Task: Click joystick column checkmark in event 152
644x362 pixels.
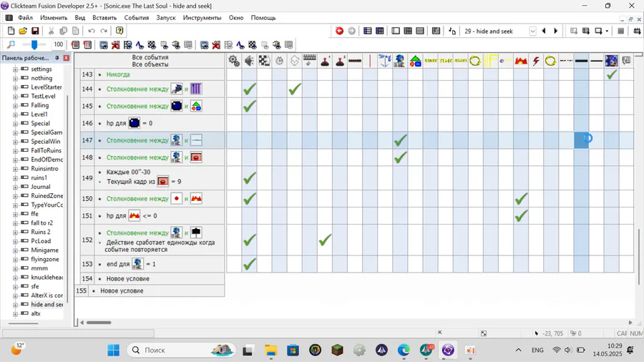Action: pyautogui.click(x=325, y=240)
